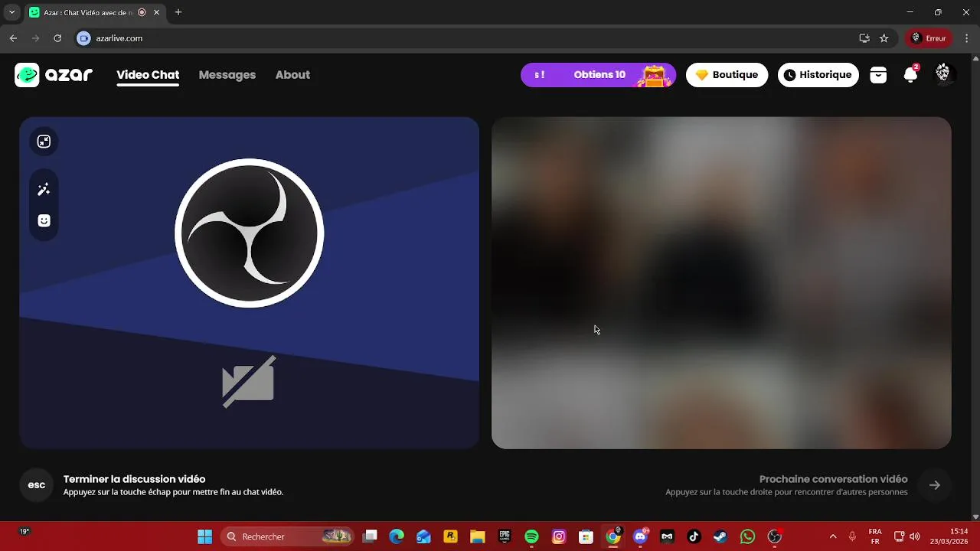Open File Explorer from taskbar
Image resolution: width=980 pixels, height=551 pixels.
pos(478,536)
